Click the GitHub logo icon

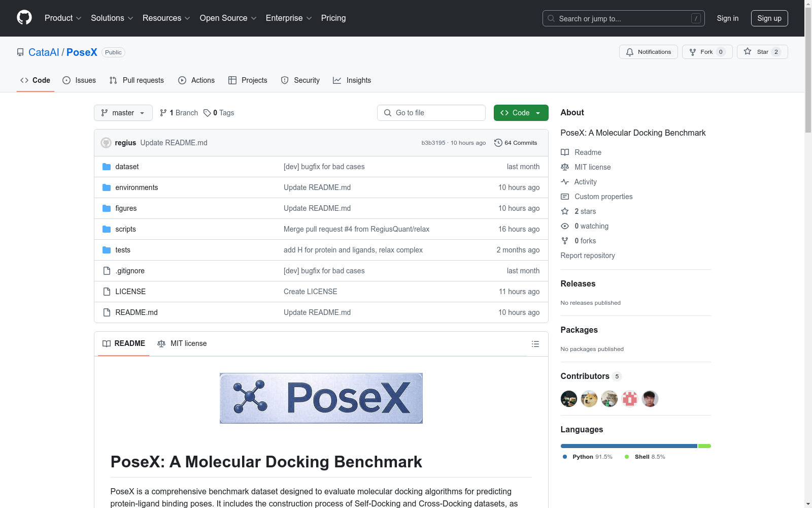pyautogui.click(x=24, y=18)
